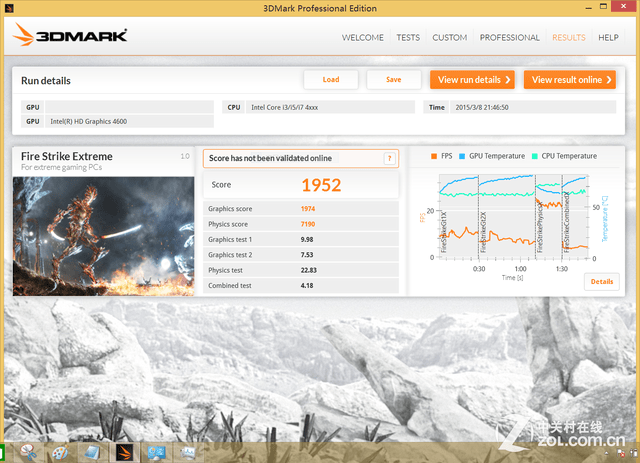Screen dimensions: 640x463
Task: Click the overall Score value 1952
Action: point(321,185)
